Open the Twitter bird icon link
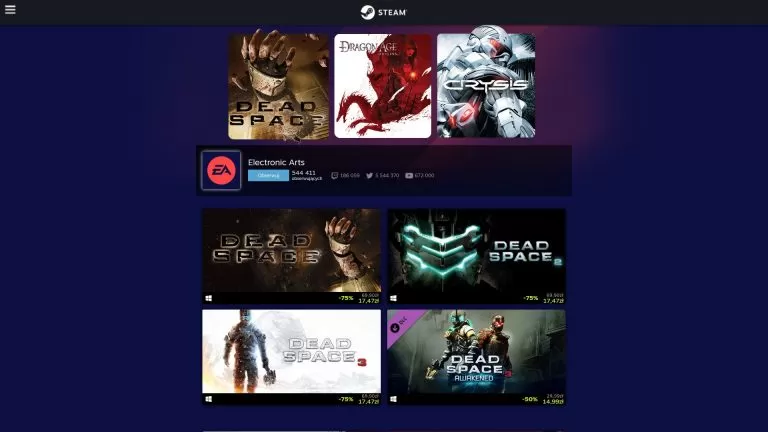 [x=369, y=175]
